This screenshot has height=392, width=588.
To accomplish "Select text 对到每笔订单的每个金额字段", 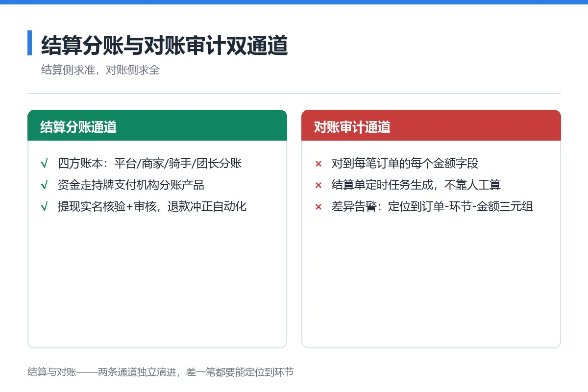I will [x=405, y=164].
